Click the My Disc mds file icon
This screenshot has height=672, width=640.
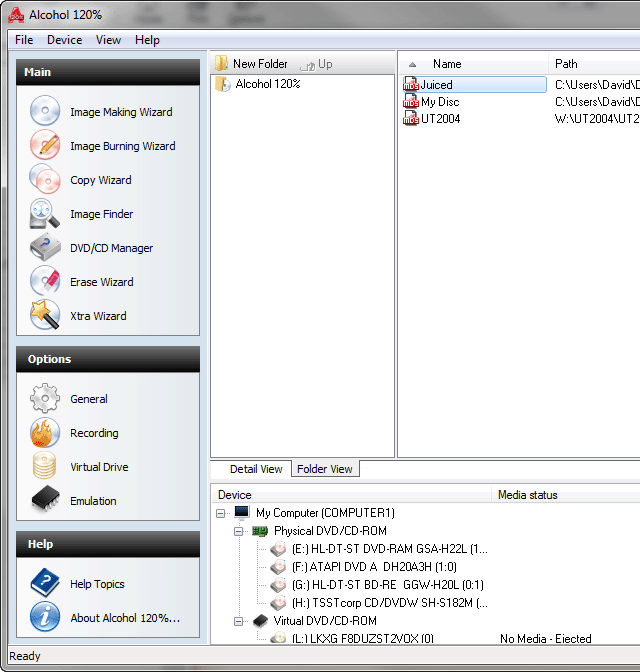411,101
